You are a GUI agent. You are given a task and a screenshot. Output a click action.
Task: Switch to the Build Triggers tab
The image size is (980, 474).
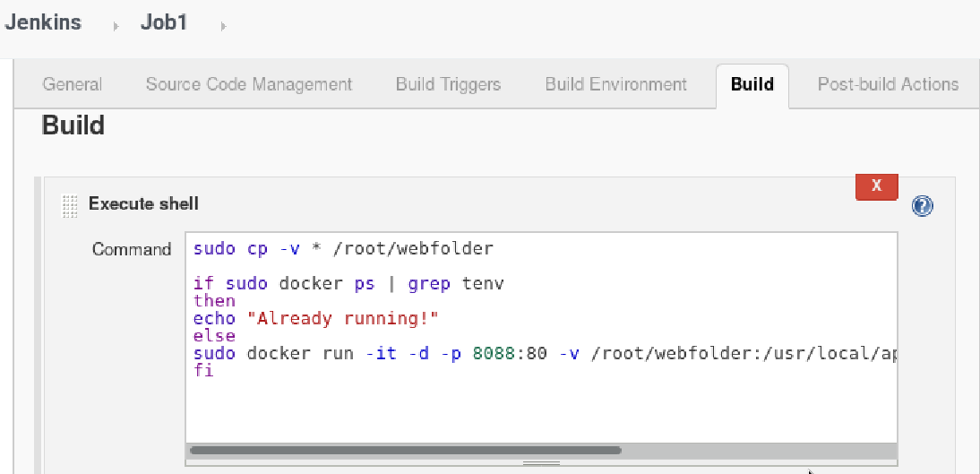448,84
